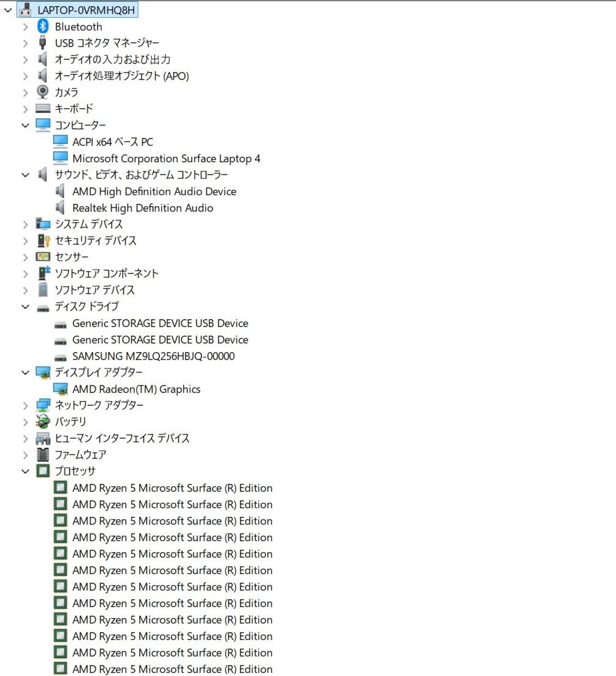Expand the ネットワーク アダプター category
The height and width of the screenshot is (676, 616).
tap(25, 406)
